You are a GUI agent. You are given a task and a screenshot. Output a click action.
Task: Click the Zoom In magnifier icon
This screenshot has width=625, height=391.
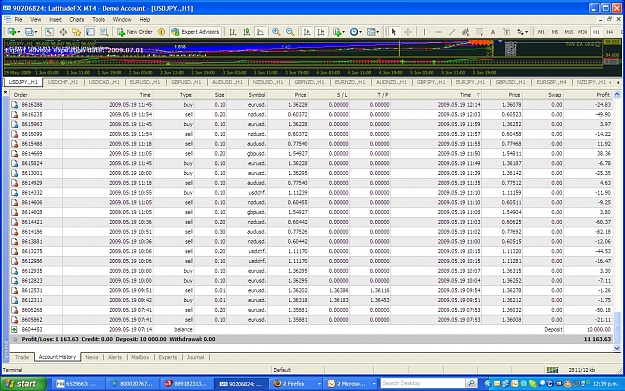(276, 32)
